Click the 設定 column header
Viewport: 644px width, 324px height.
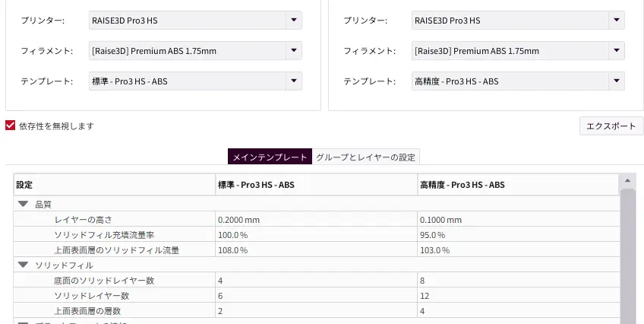click(x=114, y=185)
